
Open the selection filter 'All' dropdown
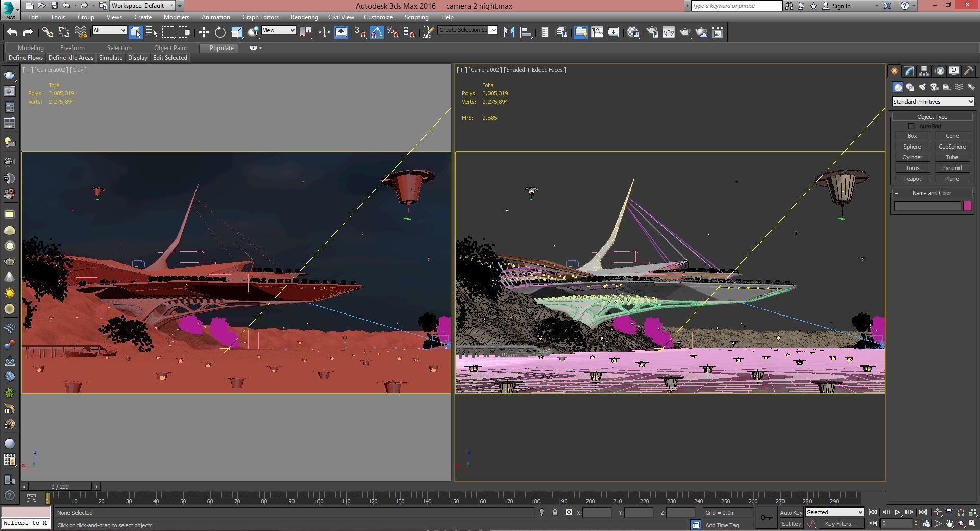109,30
